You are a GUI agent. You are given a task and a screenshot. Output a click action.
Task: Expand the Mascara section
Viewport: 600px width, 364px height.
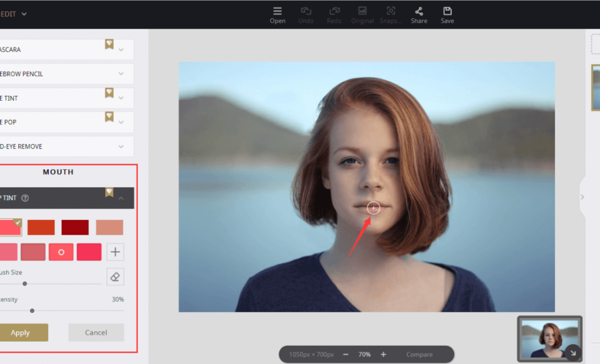(121, 50)
